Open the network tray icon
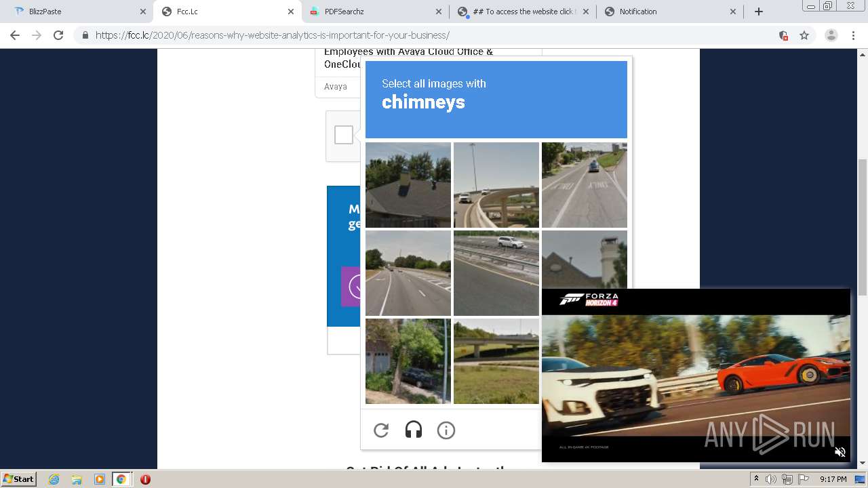 coord(787,479)
